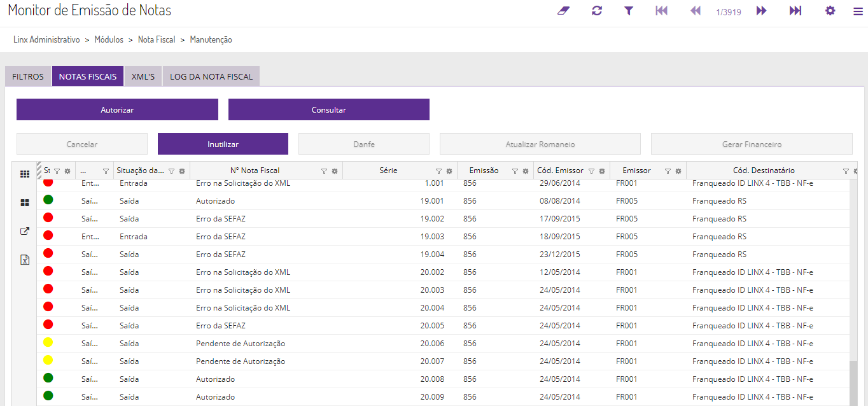This screenshot has height=406, width=868.
Task: Select cell with value 20.009
Action: pos(400,397)
